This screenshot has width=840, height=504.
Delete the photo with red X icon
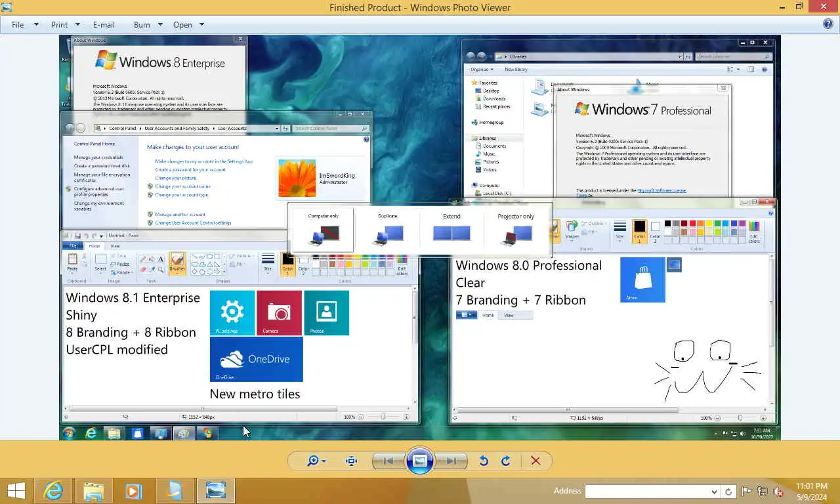point(535,461)
